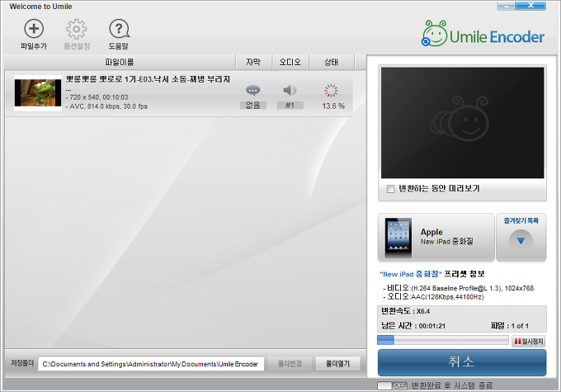561x392 pixels.
Task: Select the New iPad device icon
Action: pyautogui.click(x=398, y=238)
